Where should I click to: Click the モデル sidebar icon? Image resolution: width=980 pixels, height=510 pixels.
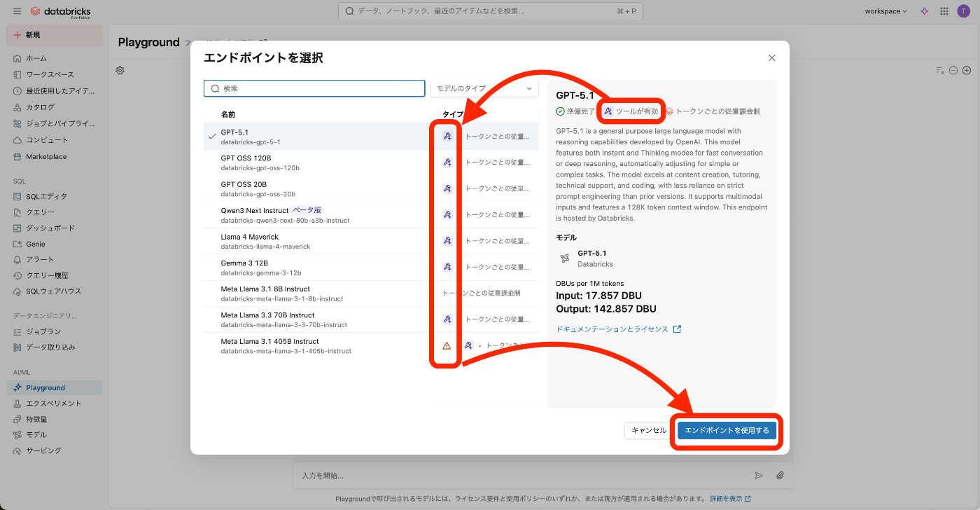pyautogui.click(x=17, y=435)
